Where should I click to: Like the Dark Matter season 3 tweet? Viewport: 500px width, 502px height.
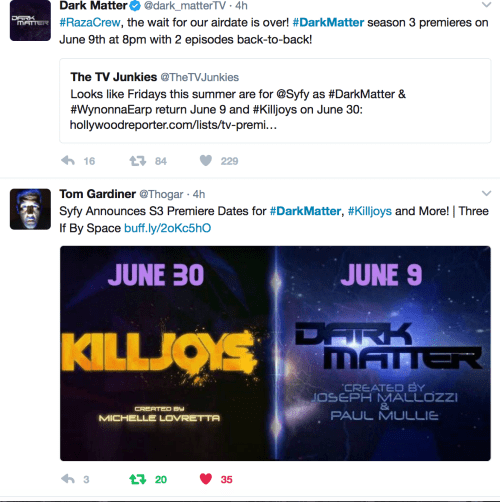click(206, 161)
